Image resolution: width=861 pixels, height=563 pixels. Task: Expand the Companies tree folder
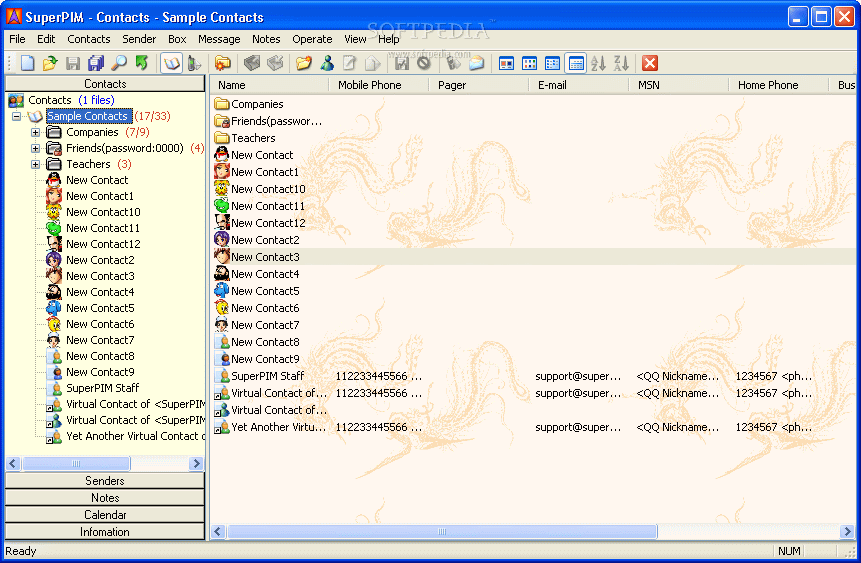[x=36, y=132]
